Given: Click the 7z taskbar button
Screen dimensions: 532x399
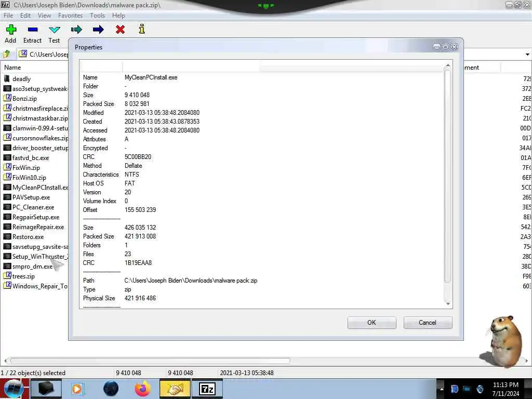Looking at the screenshot, I should [207, 389].
